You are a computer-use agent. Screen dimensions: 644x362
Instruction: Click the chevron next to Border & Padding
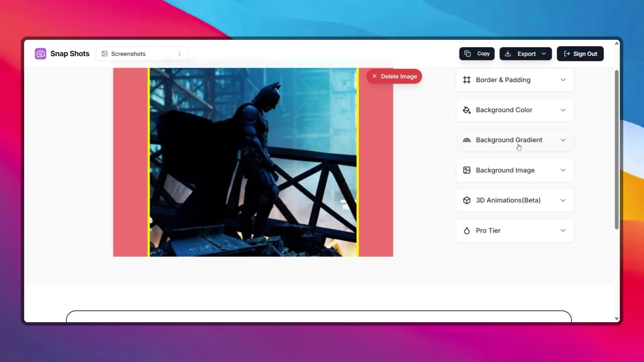point(563,80)
